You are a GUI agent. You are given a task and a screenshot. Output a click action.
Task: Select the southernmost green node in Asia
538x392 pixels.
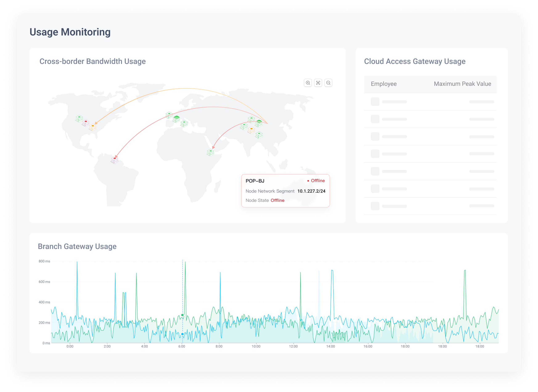(x=259, y=135)
